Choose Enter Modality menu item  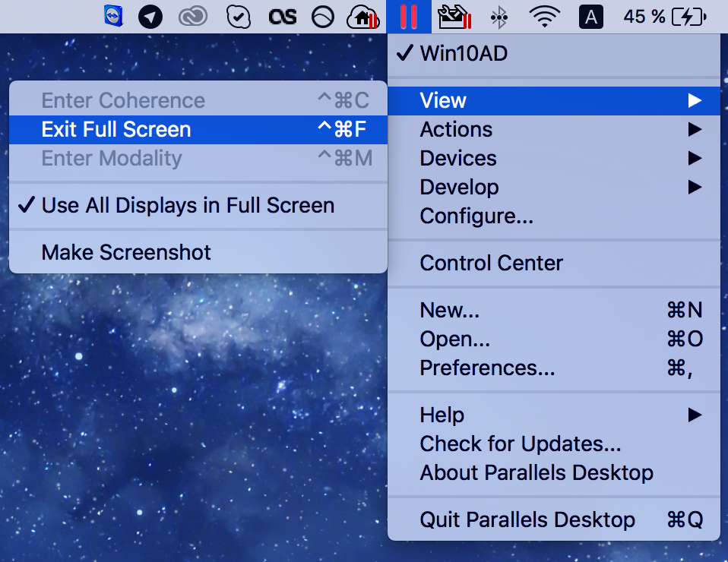point(198,158)
